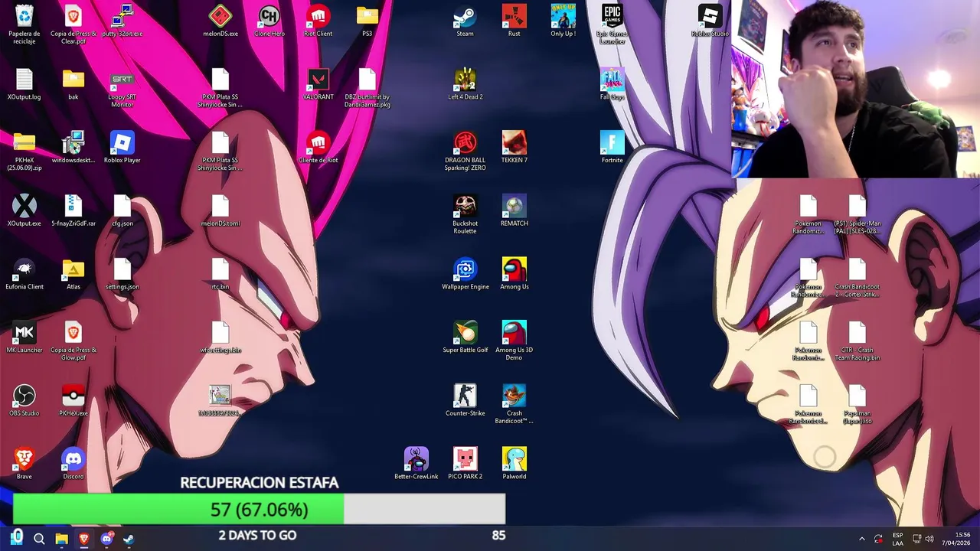
Task: Open Discord desktop shortcut
Action: click(73, 464)
